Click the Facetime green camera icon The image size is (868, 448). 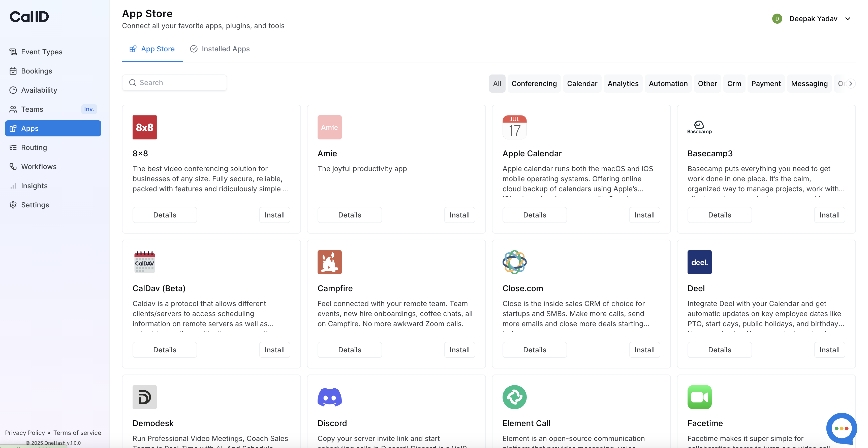click(x=699, y=397)
